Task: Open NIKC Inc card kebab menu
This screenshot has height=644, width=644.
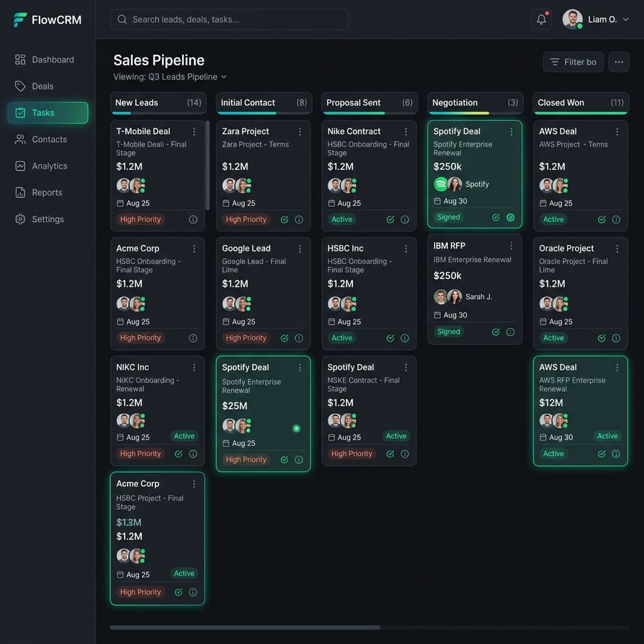Action: [194, 367]
